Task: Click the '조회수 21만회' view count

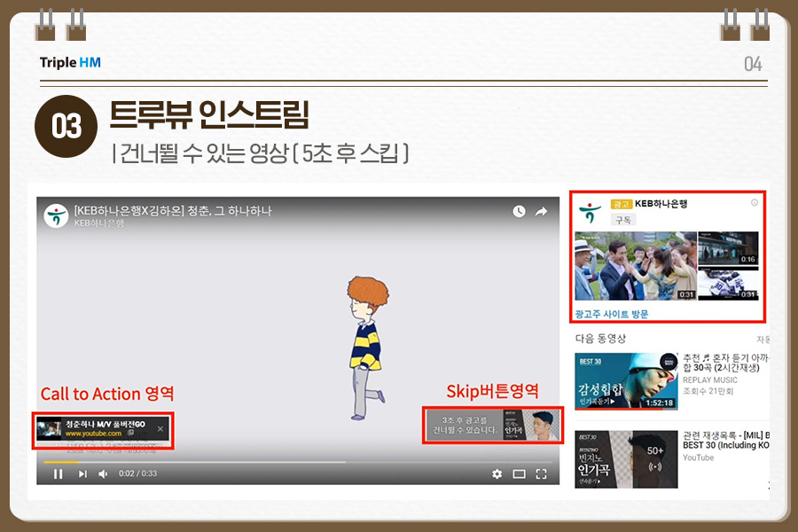Action: [x=708, y=391]
